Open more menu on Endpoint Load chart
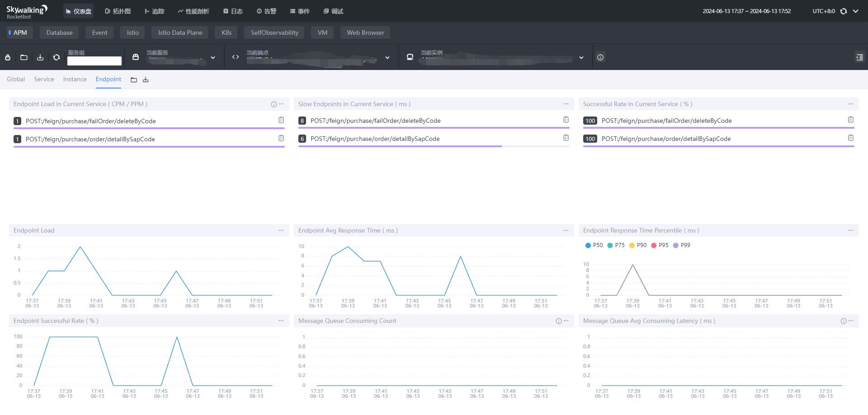Image resolution: width=868 pixels, height=415 pixels. pos(281,230)
